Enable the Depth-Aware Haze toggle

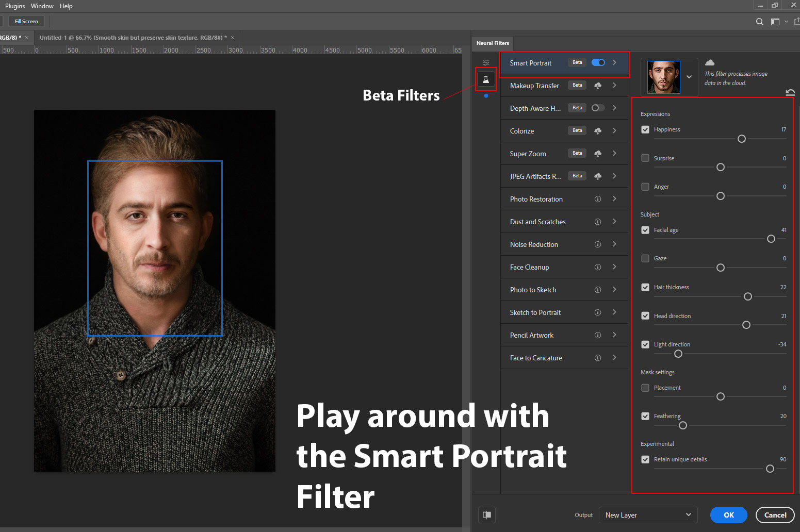click(x=598, y=108)
